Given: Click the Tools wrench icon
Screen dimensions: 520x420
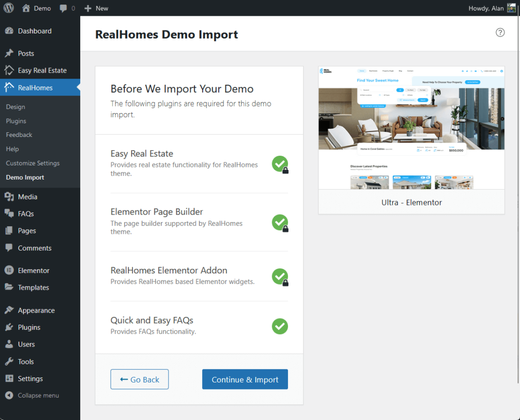Looking at the screenshot, I should point(9,362).
